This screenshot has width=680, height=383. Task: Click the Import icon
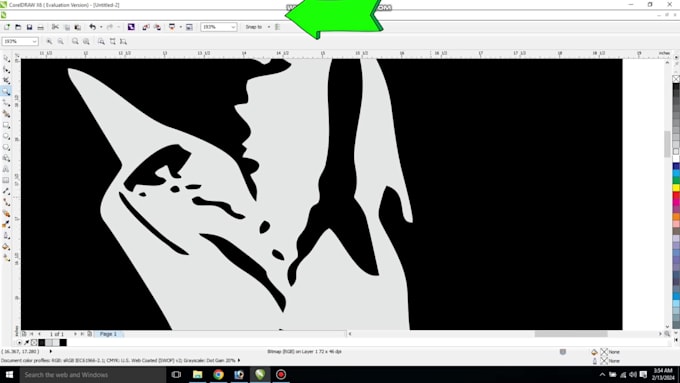coord(146,27)
